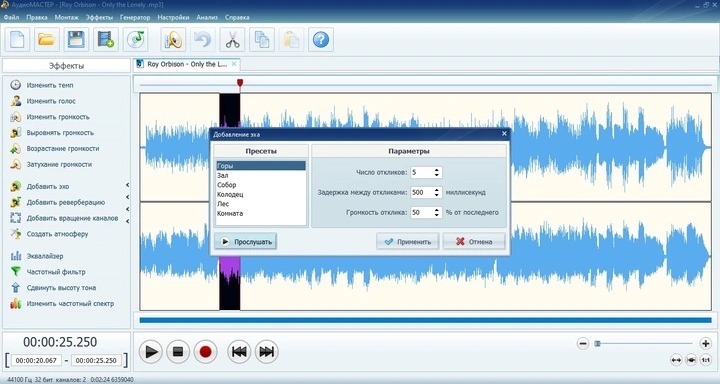Open the microphone recording toolbar icon
This screenshot has height=384, width=720.
pos(173,40)
